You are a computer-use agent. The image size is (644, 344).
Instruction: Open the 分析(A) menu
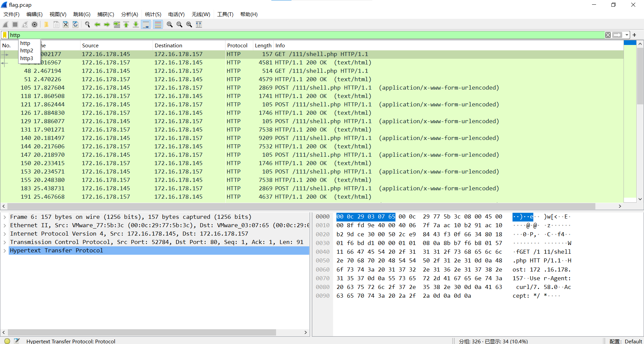click(x=129, y=14)
